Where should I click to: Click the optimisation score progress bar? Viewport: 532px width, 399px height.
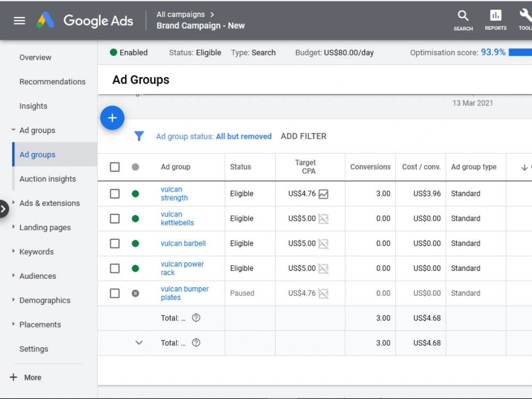(520, 52)
